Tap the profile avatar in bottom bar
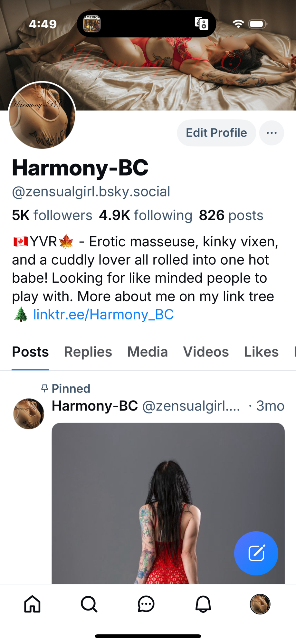The width and height of the screenshot is (296, 644). [x=260, y=604]
